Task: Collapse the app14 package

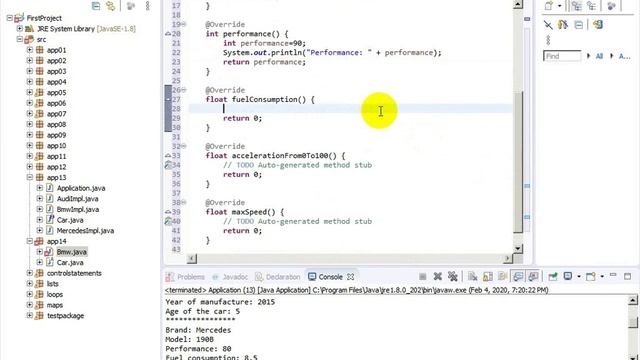Action: coord(29,241)
